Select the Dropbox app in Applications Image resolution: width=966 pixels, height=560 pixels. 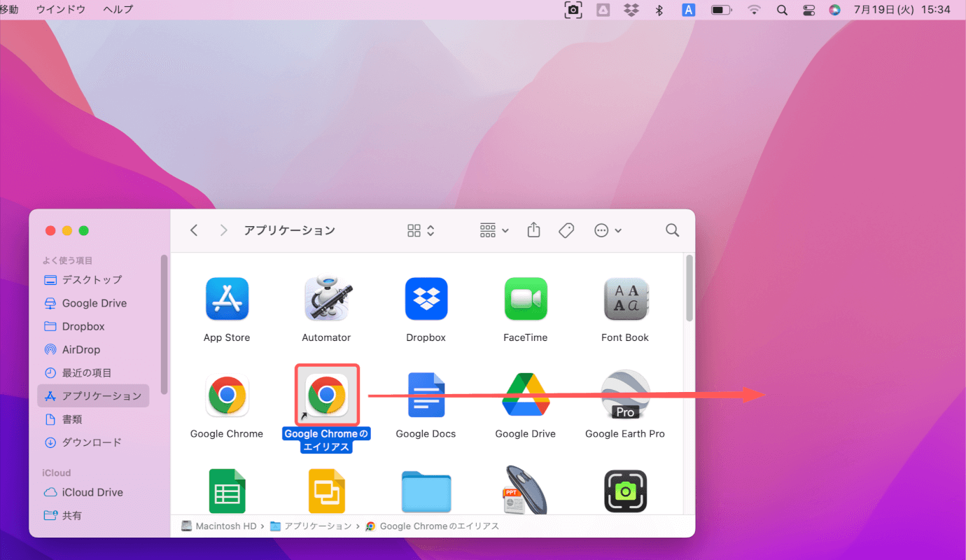(426, 299)
